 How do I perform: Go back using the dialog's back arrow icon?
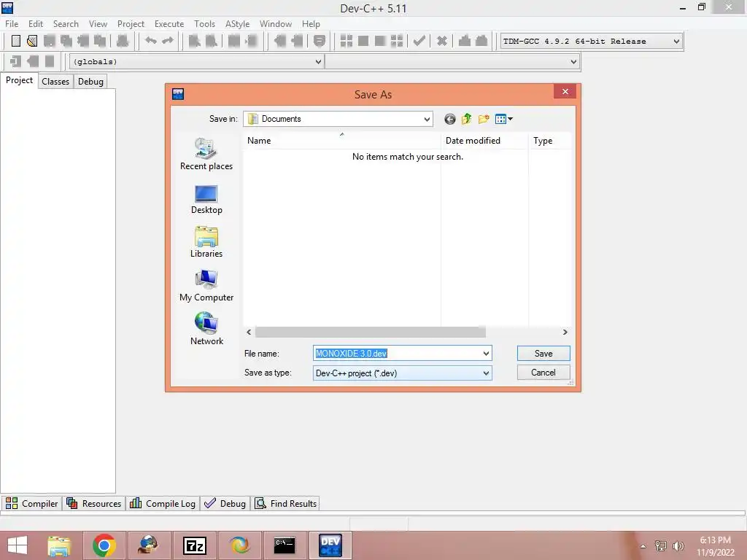pos(449,119)
